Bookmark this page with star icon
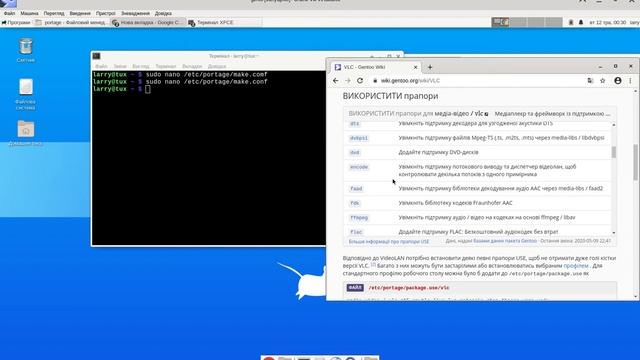Image resolution: width=640 pixels, height=360 pixels. (602, 81)
